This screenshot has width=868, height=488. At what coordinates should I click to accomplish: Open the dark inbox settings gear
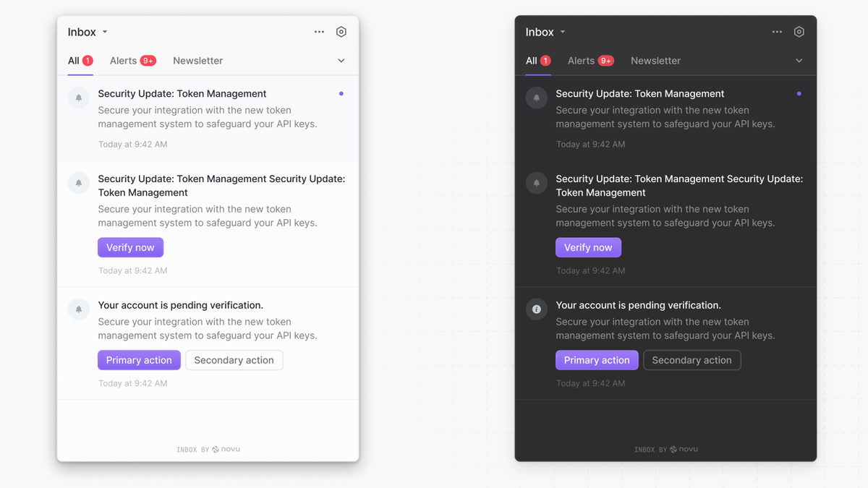(799, 32)
